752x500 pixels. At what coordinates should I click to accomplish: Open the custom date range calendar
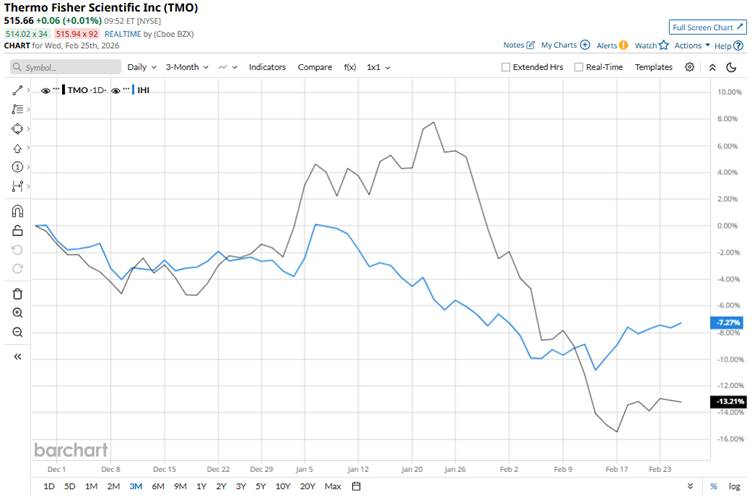click(356, 486)
